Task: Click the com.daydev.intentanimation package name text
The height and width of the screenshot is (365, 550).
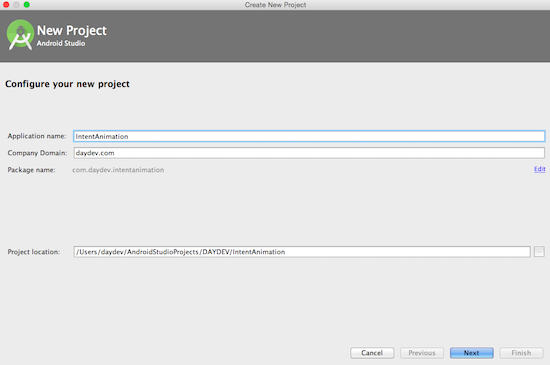Action: [118, 170]
